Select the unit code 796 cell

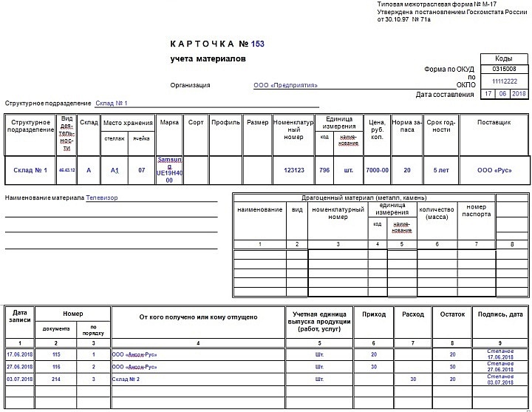[x=324, y=170]
